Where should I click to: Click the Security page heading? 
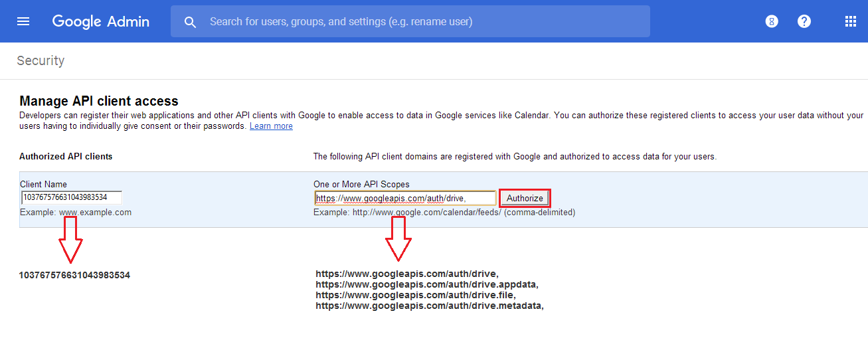click(x=41, y=60)
